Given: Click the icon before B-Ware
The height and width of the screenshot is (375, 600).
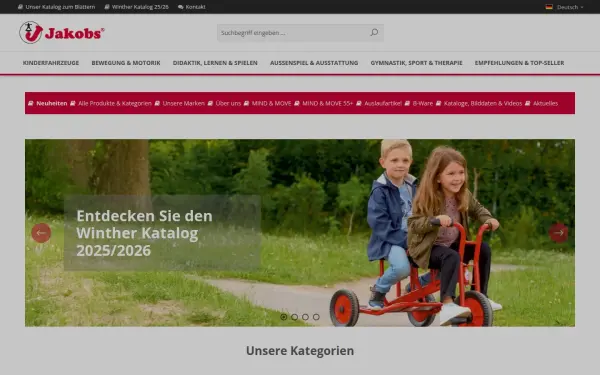Looking at the screenshot, I should (407, 103).
